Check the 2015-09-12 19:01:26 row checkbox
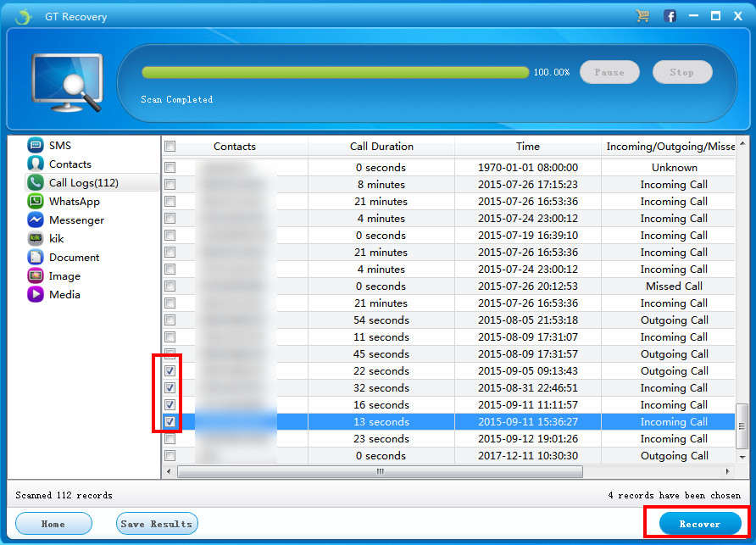Viewport: 756px width, 545px height. [170, 439]
